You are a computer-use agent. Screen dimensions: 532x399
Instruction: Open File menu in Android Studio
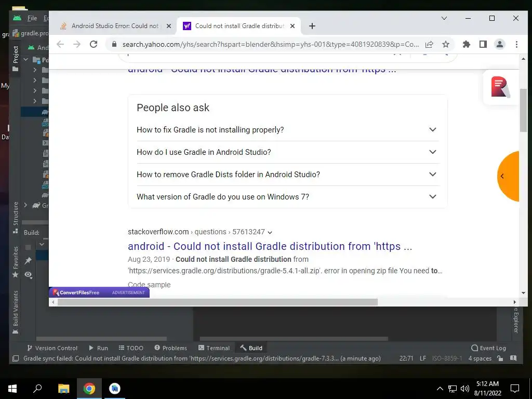(x=32, y=18)
